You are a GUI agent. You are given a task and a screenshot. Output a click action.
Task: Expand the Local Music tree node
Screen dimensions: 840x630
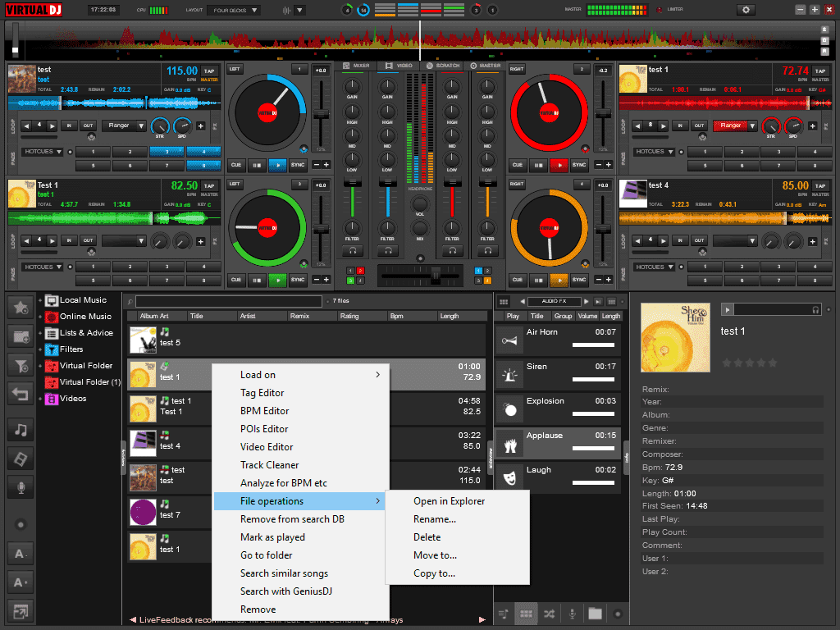point(40,300)
